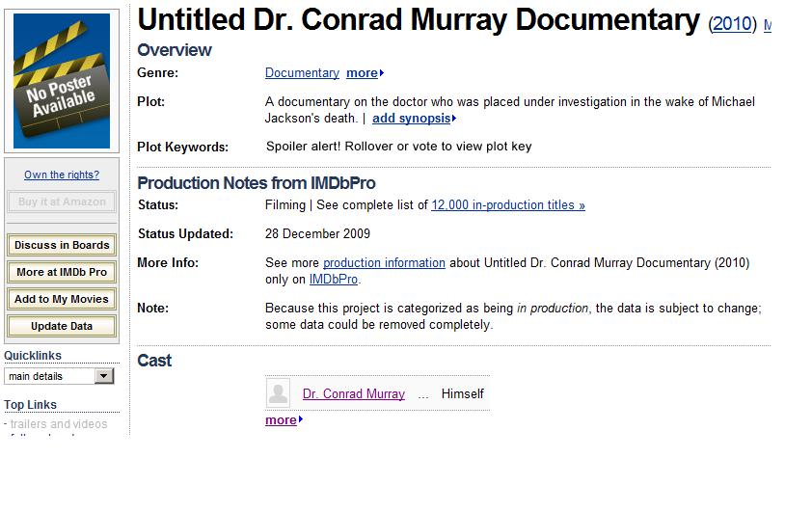
Task: Click the No Poster Available image
Action: tap(62, 81)
